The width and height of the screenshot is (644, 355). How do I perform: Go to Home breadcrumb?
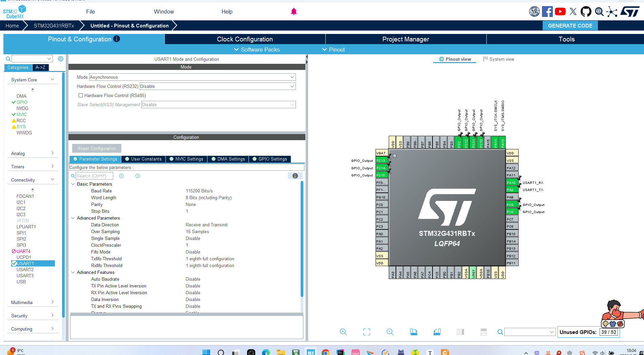point(12,25)
